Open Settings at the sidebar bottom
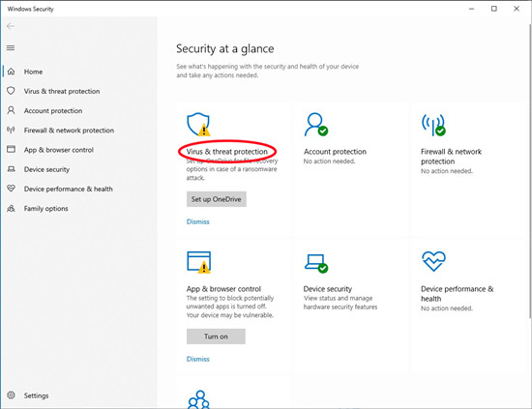The image size is (532, 409). click(36, 395)
